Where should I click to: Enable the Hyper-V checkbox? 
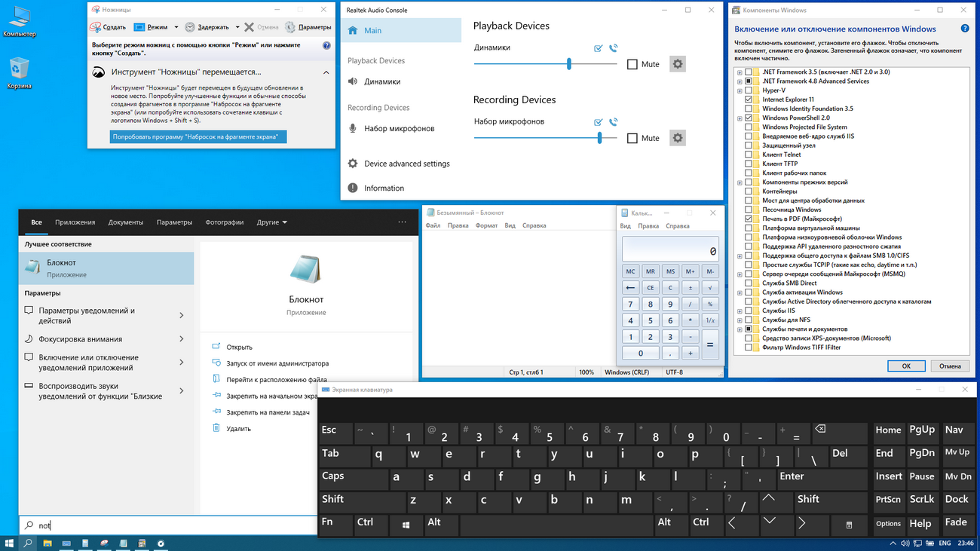(749, 90)
